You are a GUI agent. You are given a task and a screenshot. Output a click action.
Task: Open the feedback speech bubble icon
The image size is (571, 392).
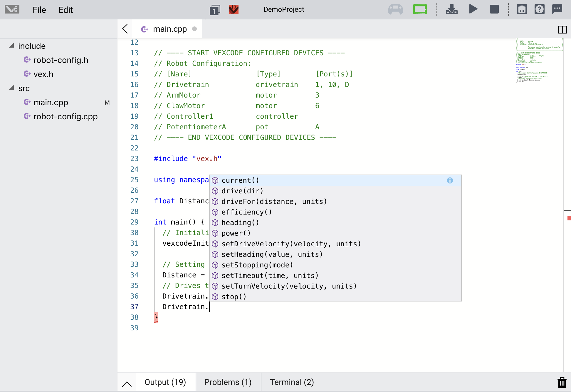[x=557, y=9]
